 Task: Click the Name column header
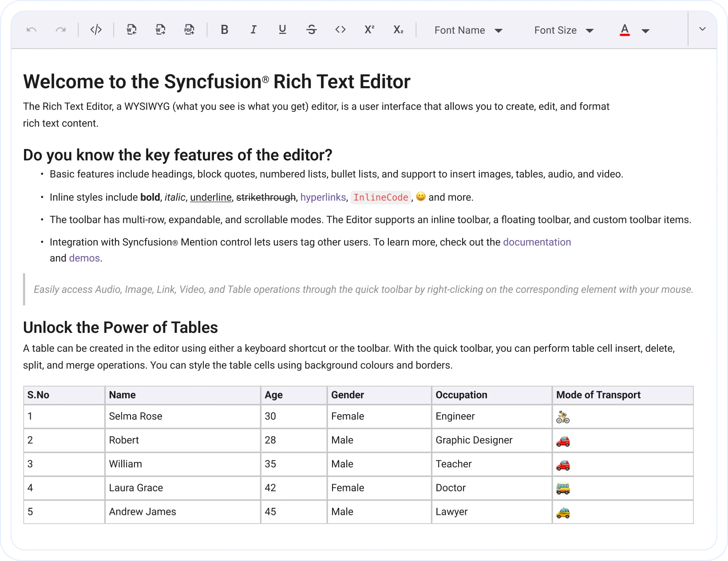click(182, 395)
